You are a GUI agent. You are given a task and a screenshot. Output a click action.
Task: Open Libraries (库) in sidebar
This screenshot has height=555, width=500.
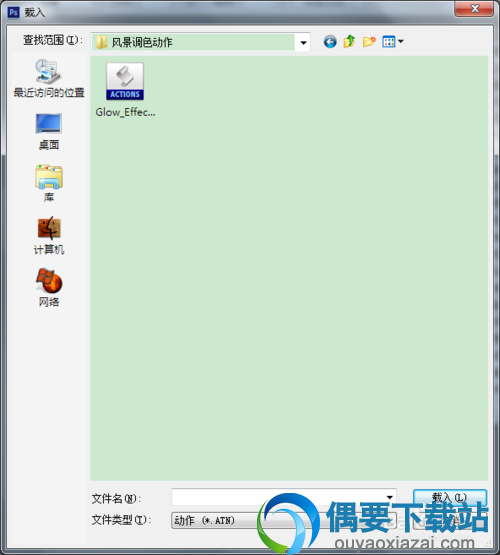pyautogui.click(x=48, y=183)
